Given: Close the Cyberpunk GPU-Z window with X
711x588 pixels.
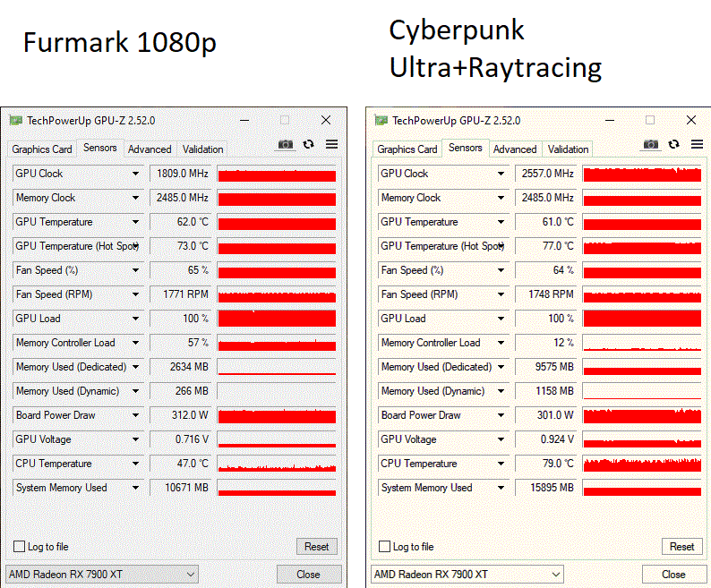Looking at the screenshot, I should 691,120.
